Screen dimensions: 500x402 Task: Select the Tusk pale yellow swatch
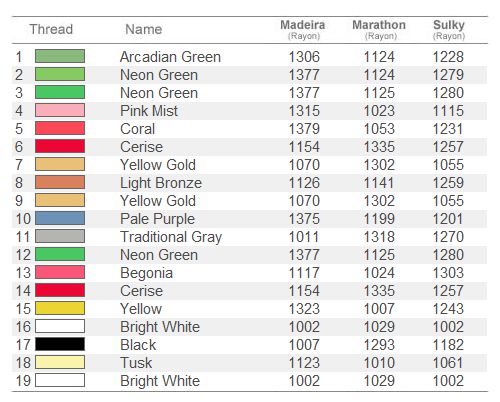coord(60,362)
